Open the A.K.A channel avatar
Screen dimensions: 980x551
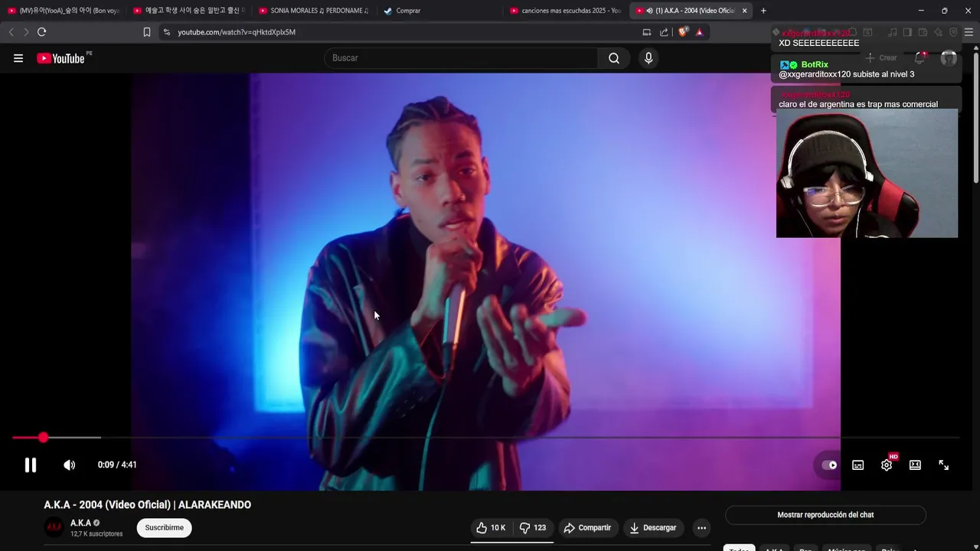54,527
